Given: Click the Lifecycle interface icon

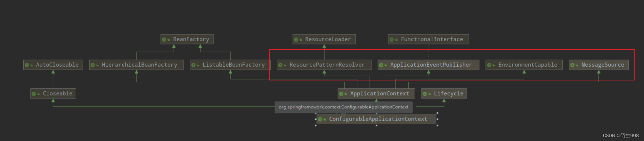Looking at the screenshot, I should (x=425, y=94).
